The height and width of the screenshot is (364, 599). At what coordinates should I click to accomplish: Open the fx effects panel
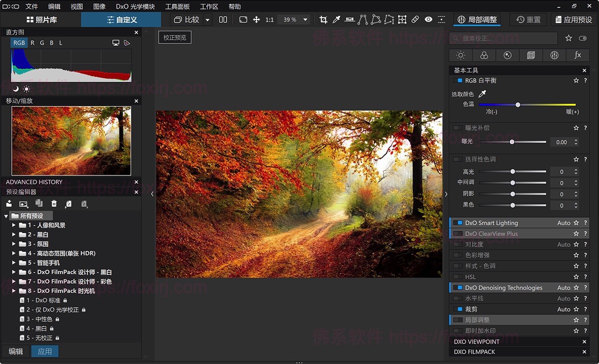click(578, 55)
